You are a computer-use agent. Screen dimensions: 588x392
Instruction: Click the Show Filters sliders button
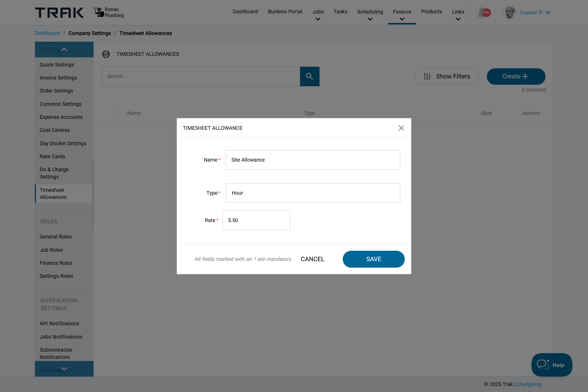[x=446, y=76]
